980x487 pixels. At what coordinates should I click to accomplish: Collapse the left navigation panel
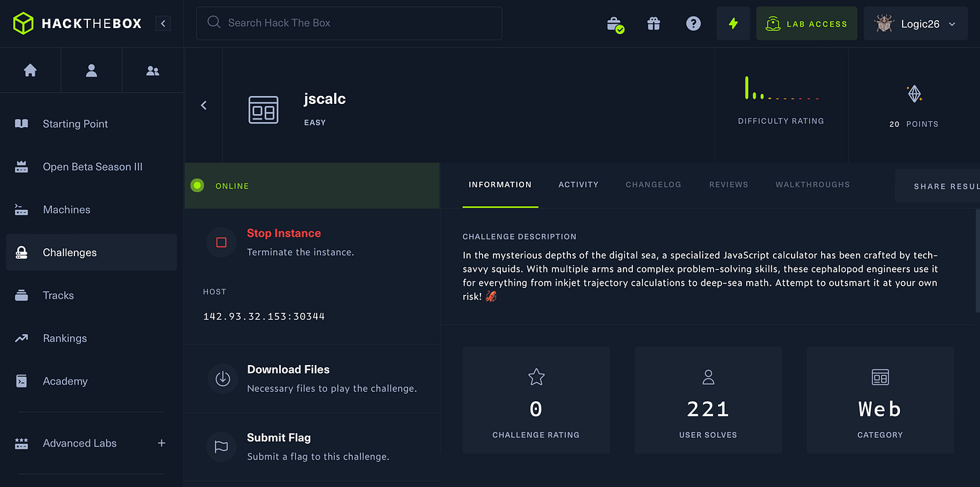point(162,22)
